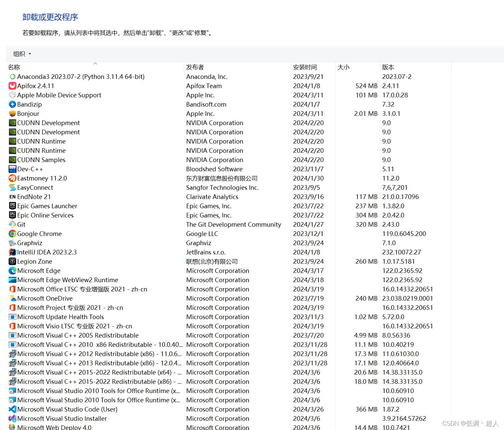
Task: Select the Apple Mobile Device Support icon
Action: point(13,95)
